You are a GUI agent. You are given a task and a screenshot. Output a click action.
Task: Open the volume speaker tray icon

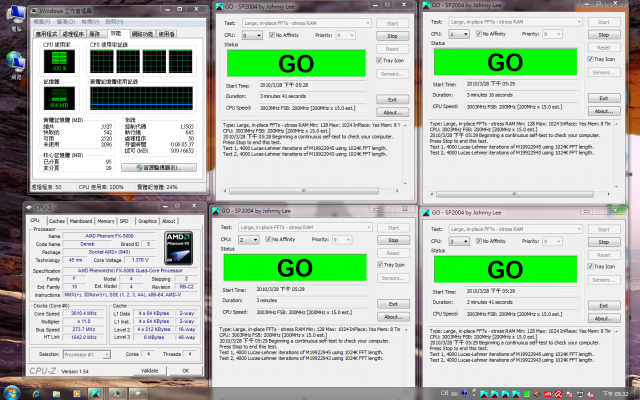click(537, 394)
